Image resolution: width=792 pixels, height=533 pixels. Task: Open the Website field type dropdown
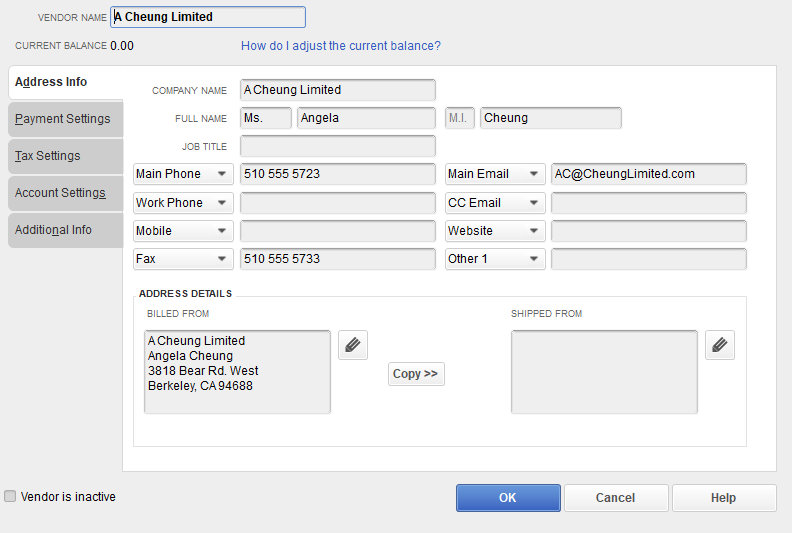(534, 231)
